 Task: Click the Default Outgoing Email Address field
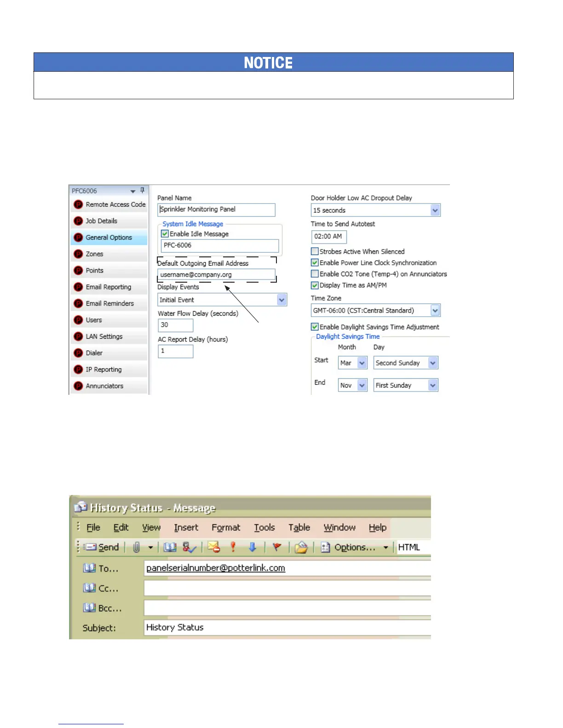point(216,275)
